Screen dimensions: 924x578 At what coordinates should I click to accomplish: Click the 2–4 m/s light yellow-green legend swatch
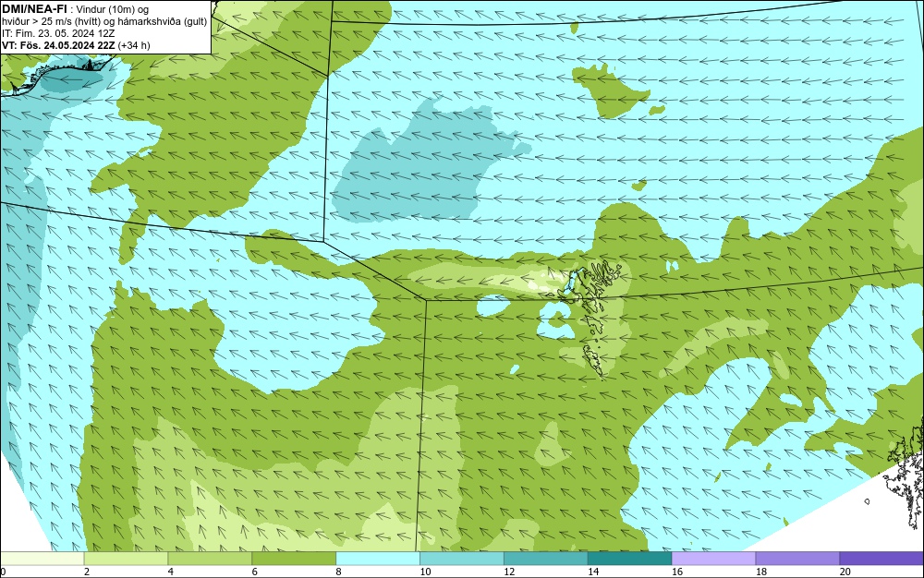[x=126, y=559]
